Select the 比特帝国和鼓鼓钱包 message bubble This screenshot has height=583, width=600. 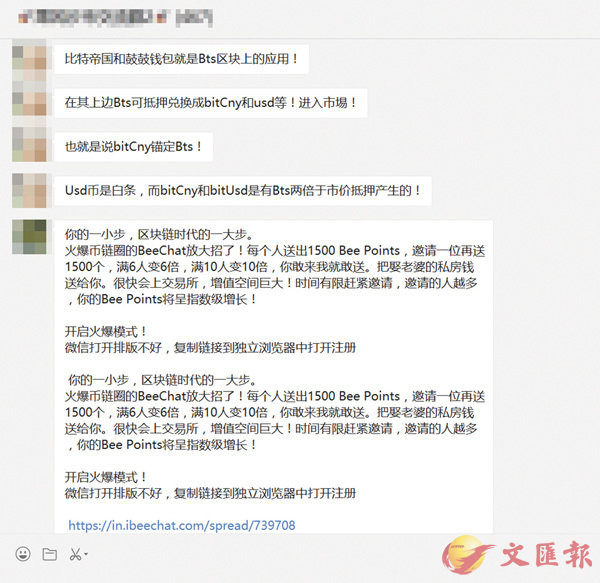pos(181,59)
